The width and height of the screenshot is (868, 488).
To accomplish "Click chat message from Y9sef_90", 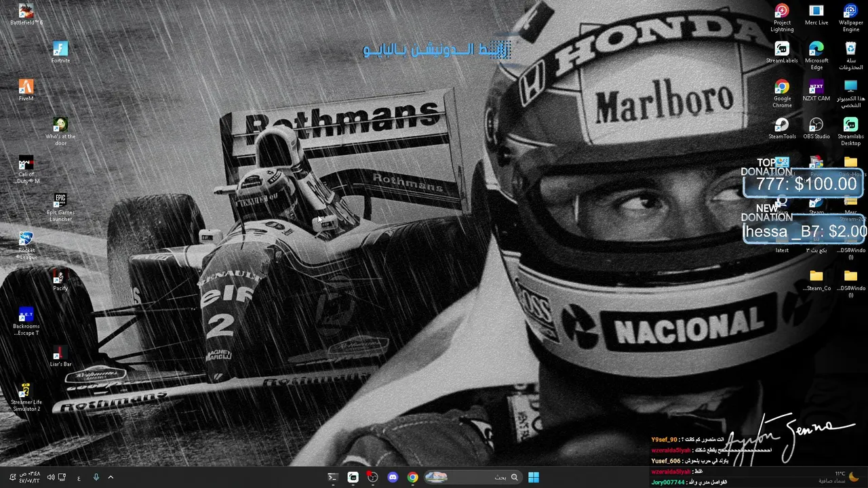I will pos(688,440).
